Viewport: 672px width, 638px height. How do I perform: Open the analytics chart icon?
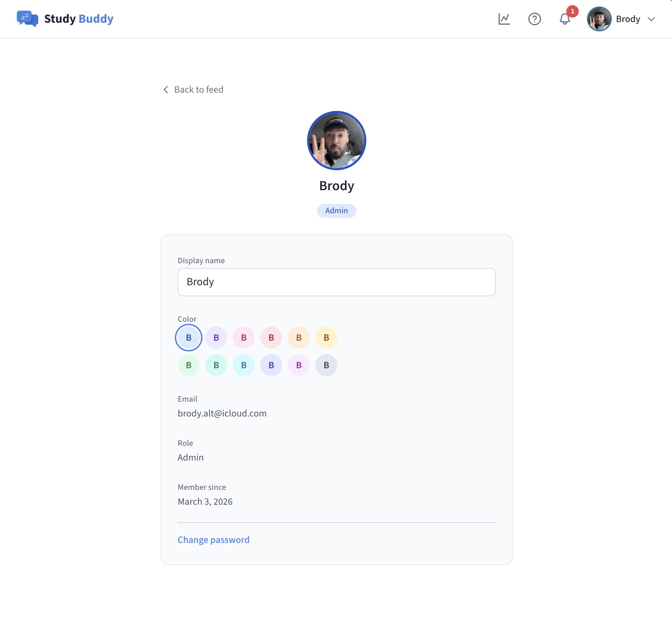(x=504, y=19)
